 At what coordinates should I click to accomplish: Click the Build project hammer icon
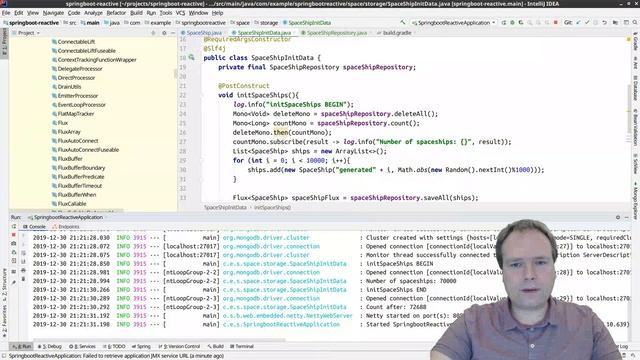(x=403, y=22)
